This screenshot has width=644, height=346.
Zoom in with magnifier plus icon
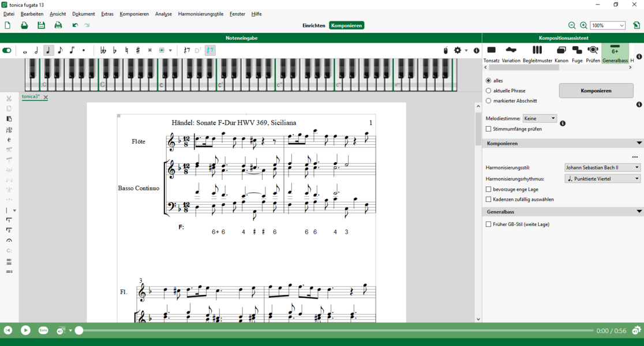(x=583, y=25)
